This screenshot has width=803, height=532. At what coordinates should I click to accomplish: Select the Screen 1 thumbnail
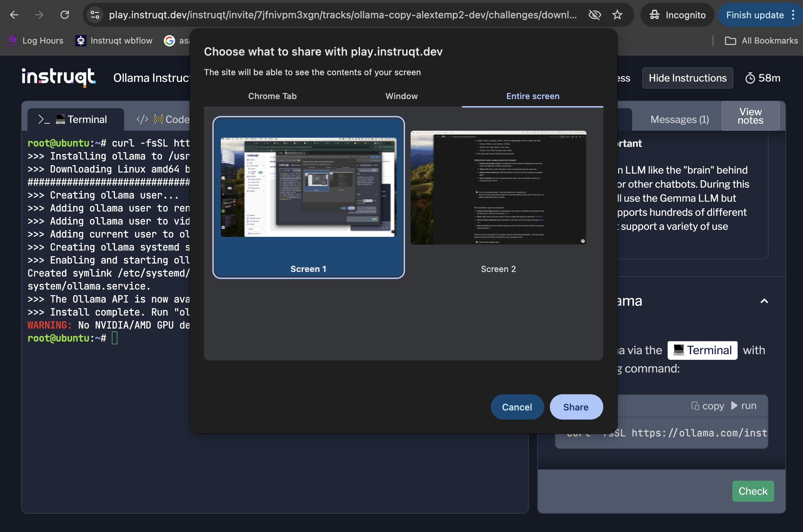pos(308,188)
